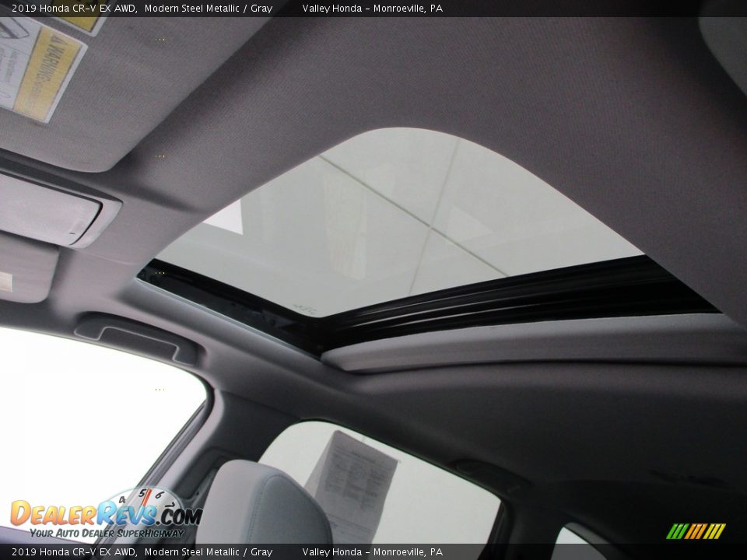Select the green striped logo at bottom right
The height and width of the screenshot is (560, 747).
(x=696, y=531)
